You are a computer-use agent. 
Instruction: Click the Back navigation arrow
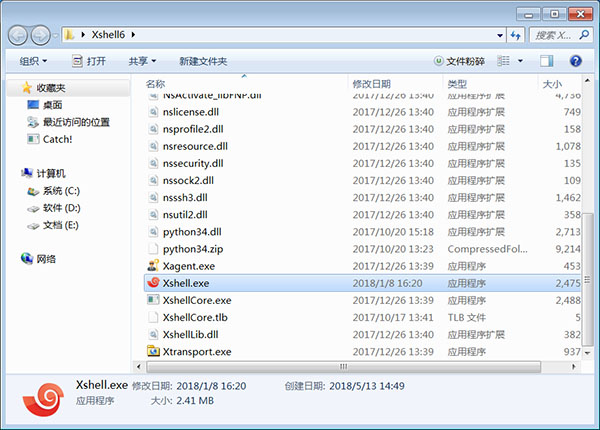[18, 36]
